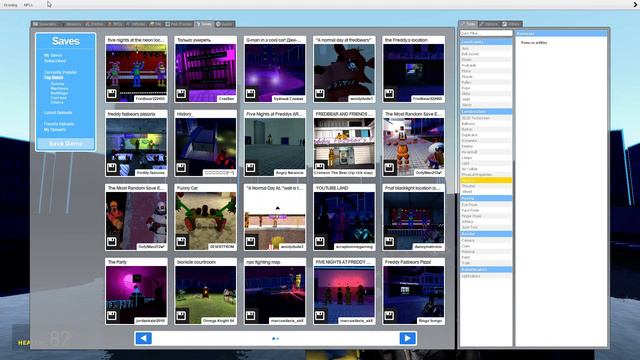Switch to the Post Process tab

pyautogui.click(x=179, y=24)
